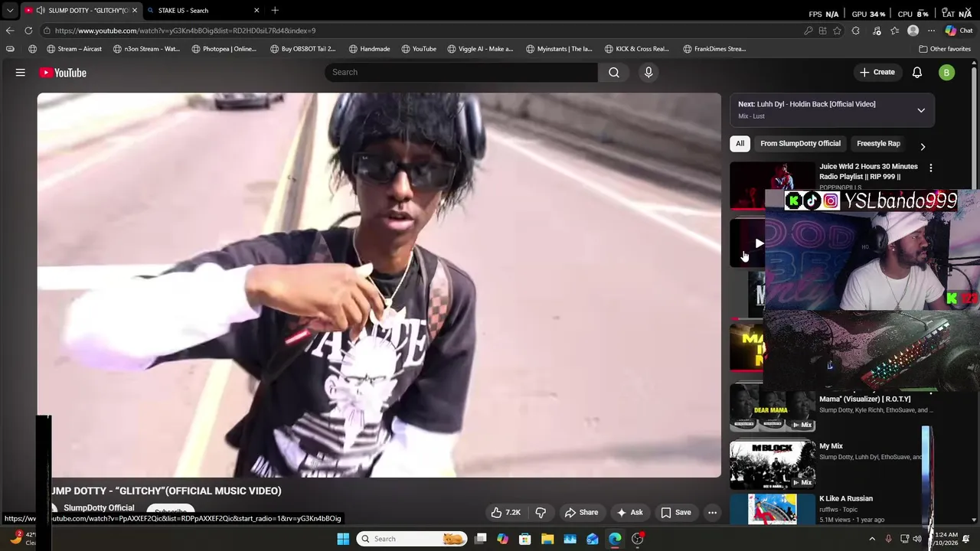
Task: Open a new browser tab
Action: click(275, 10)
